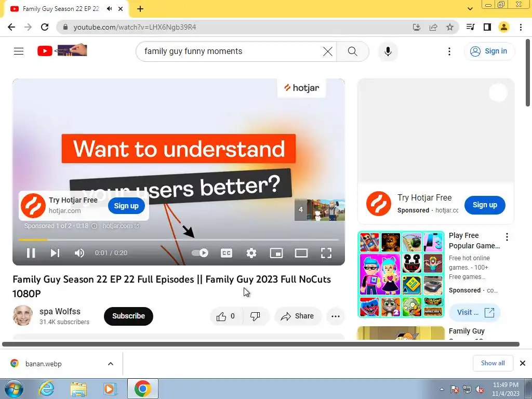Like the video with thumbs up
The height and width of the screenshot is (399, 532).
[x=227, y=316]
